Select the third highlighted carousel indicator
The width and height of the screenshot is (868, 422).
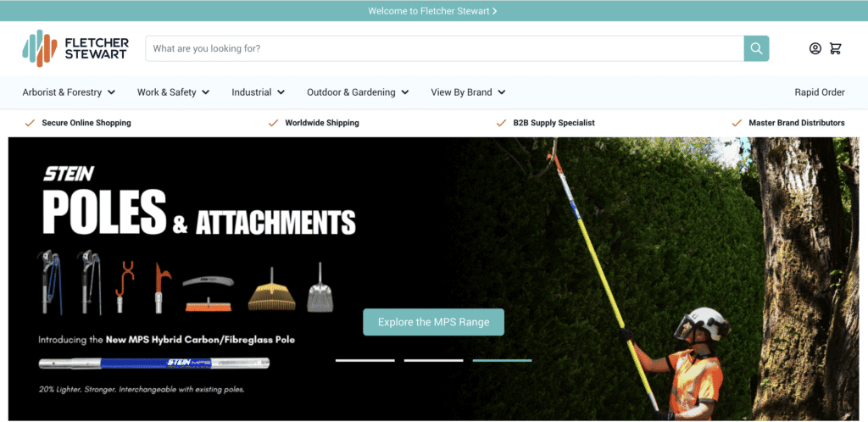502,360
